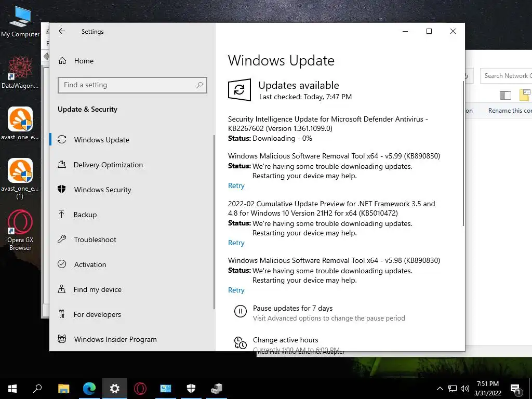This screenshot has height=399, width=532.
Task: Click the Find a setting search box
Action: (x=132, y=85)
